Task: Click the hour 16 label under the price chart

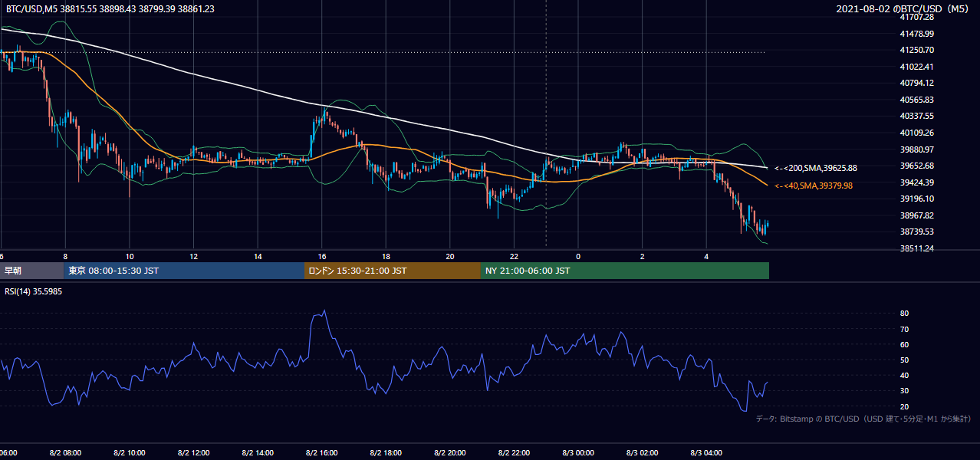Action: [x=322, y=256]
